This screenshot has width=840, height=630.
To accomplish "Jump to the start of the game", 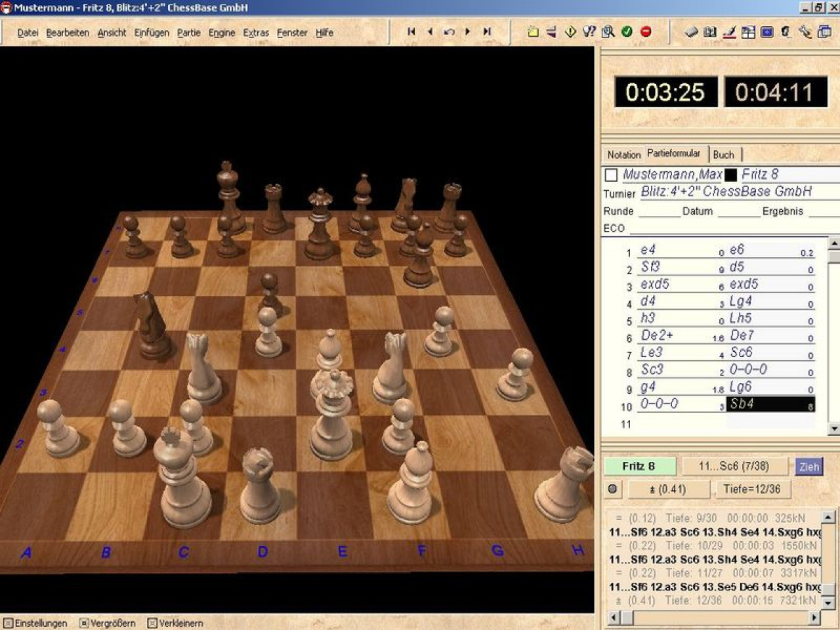I will (x=411, y=31).
